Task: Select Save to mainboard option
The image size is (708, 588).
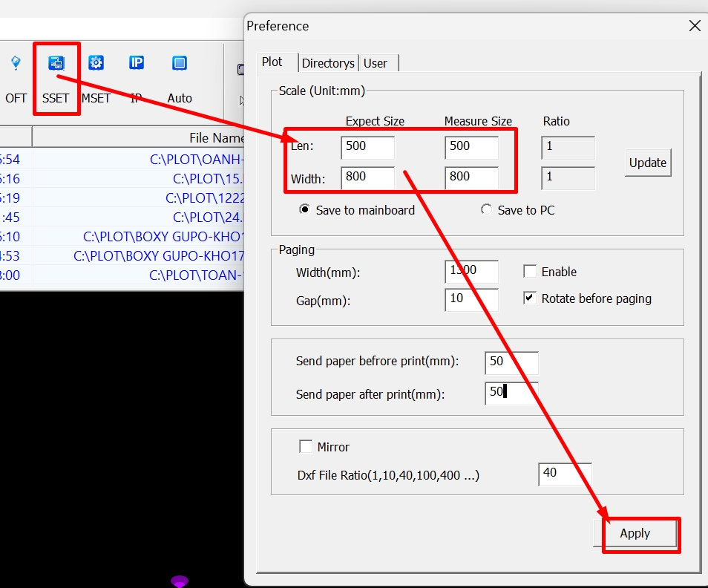Action: coord(304,210)
